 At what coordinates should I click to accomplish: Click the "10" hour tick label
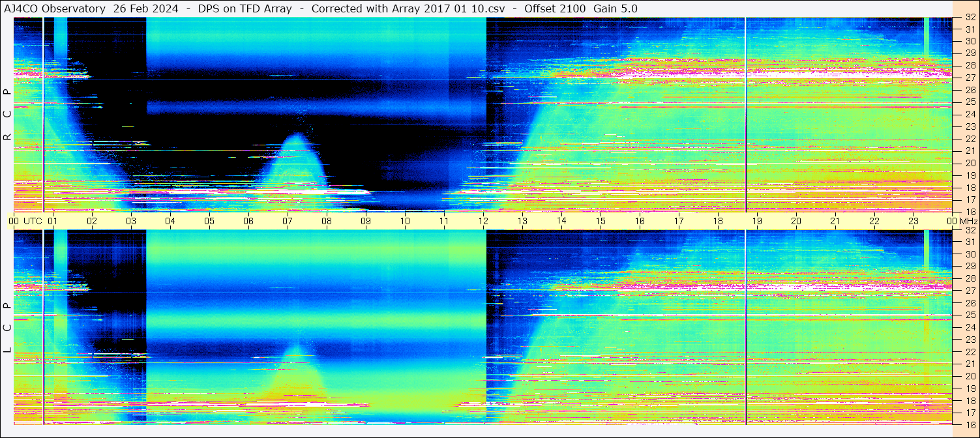pyautogui.click(x=405, y=221)
